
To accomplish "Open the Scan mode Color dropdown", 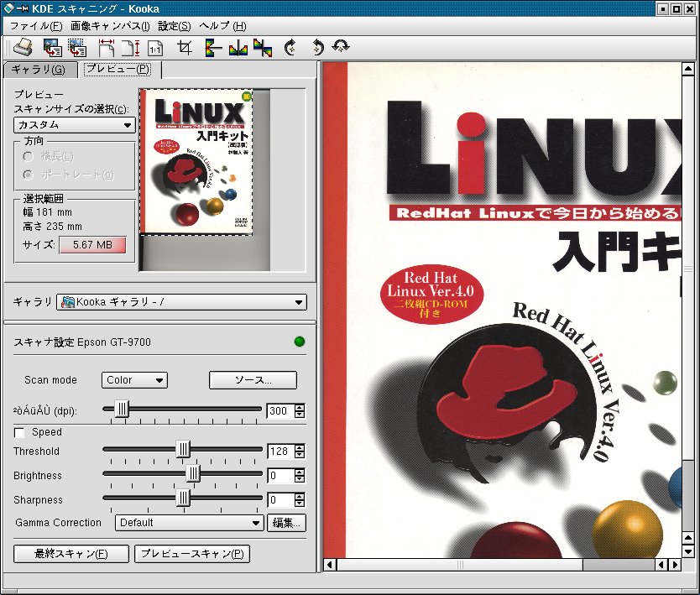I will coord(134,380).
